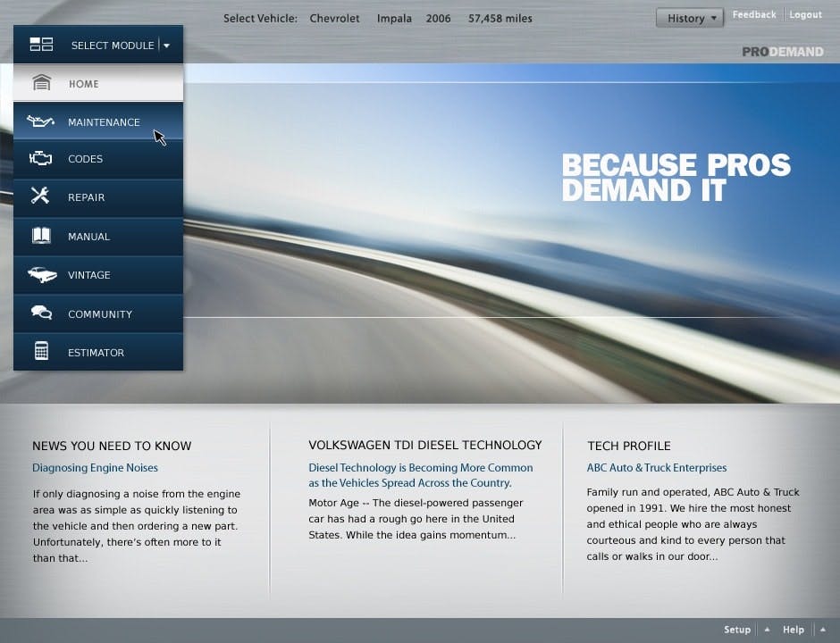View the ABC Auto & Truck Enterprises profile
This screenshot has height=643, width=840.
[656, 467]
